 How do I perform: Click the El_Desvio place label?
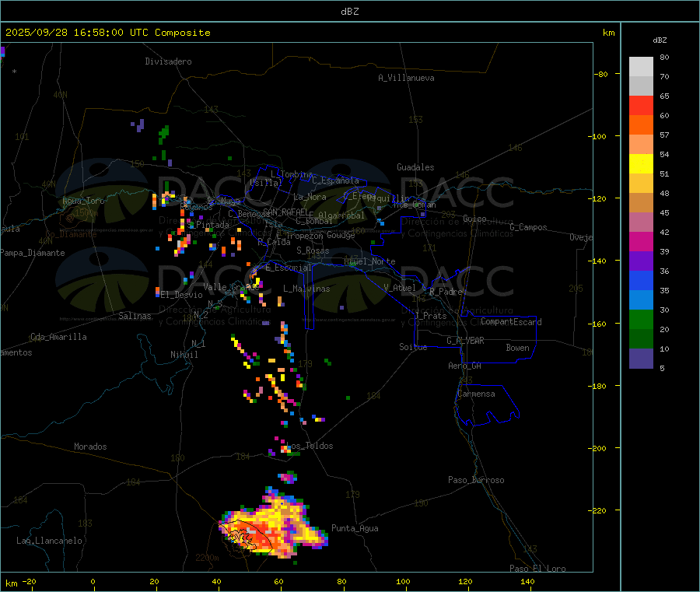(x=182, y=295)
